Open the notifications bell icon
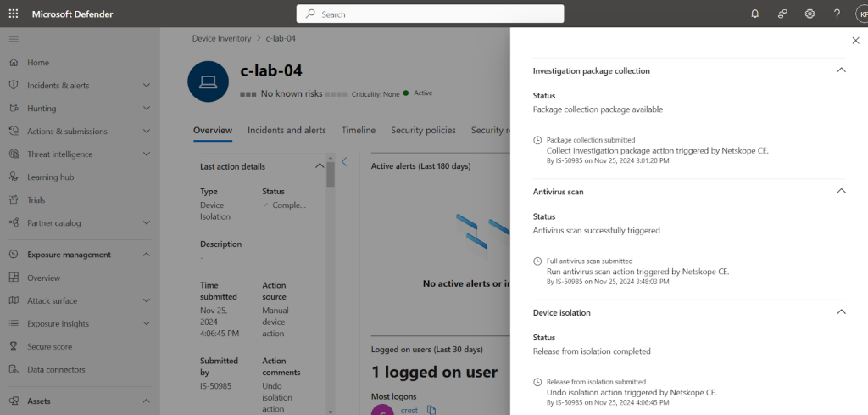The image size is (868, 415). click(x=754, y=14)
